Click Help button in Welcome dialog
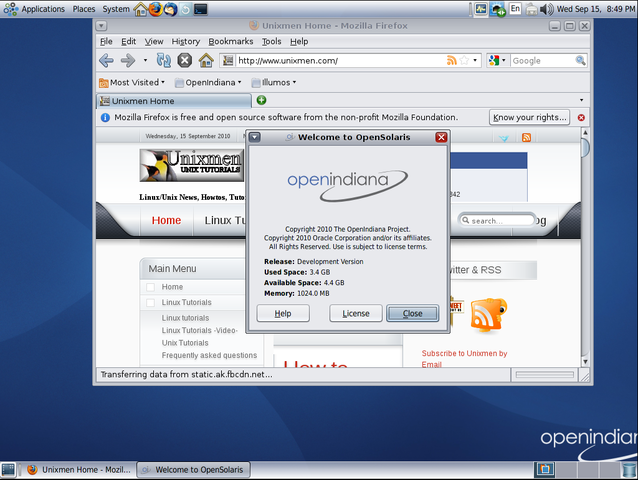Viewport: 638px width, 480px height. (x=283, y=314)
